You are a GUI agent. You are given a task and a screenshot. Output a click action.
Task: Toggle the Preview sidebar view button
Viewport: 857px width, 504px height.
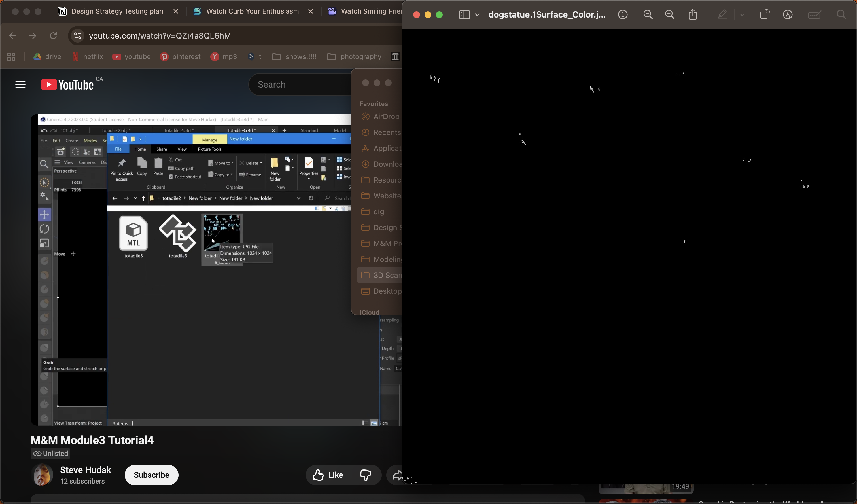click(464, 15)
